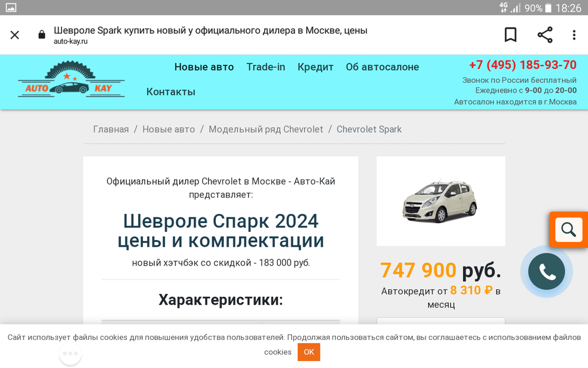The image size is (588, 368).
Task: Bookmark this page with the bookmark icon
Action: pyautogui.click(x=510, y=35)
